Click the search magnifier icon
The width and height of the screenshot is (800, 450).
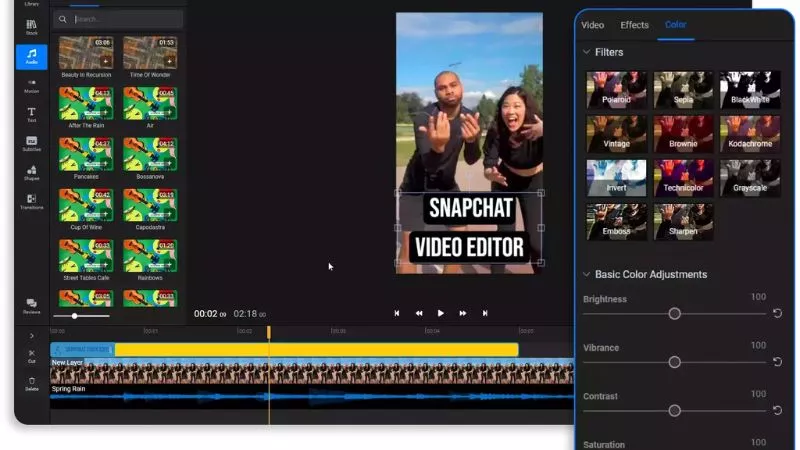click(x=63, y=19)
